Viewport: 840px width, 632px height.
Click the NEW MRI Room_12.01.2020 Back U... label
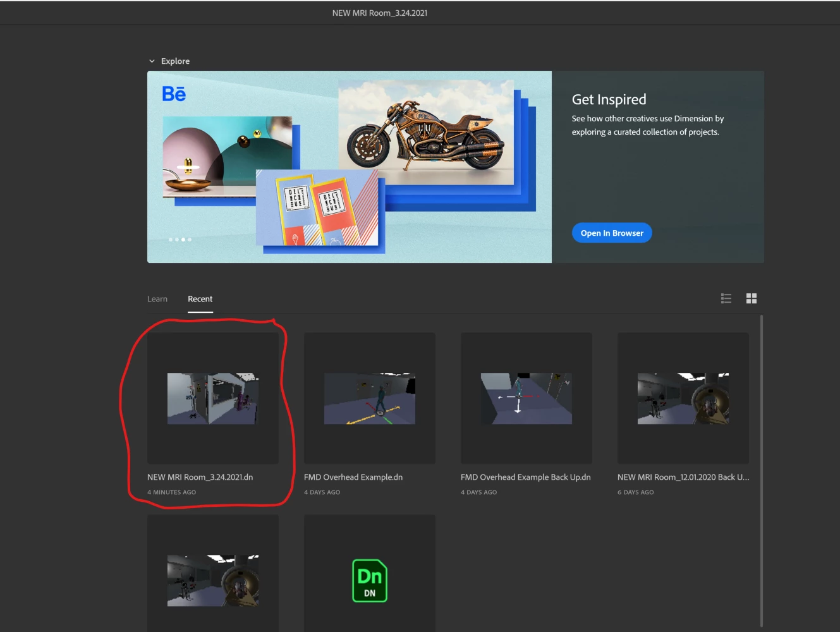point(683,477)
